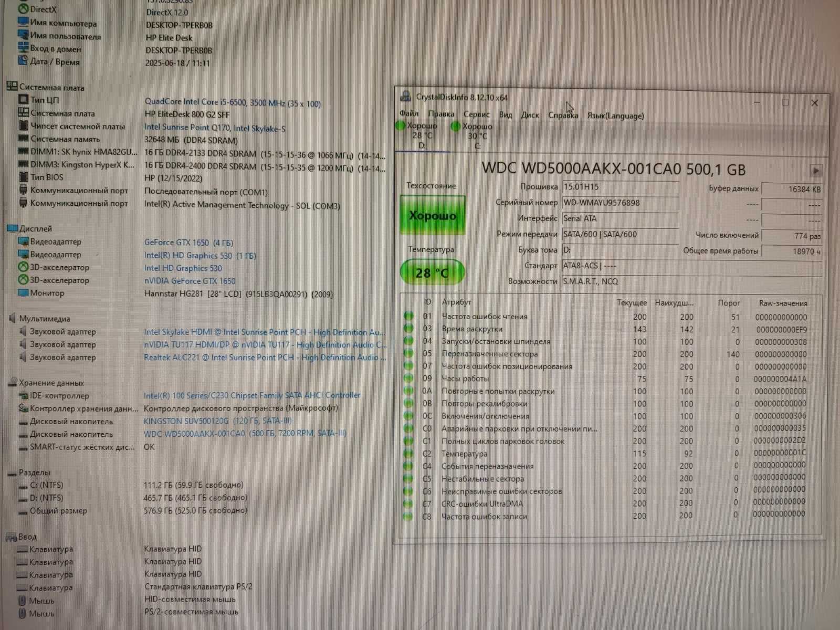The image size is (840, 630).
Task: Select the Разделы section header
Action: click(x=35, y=472)
